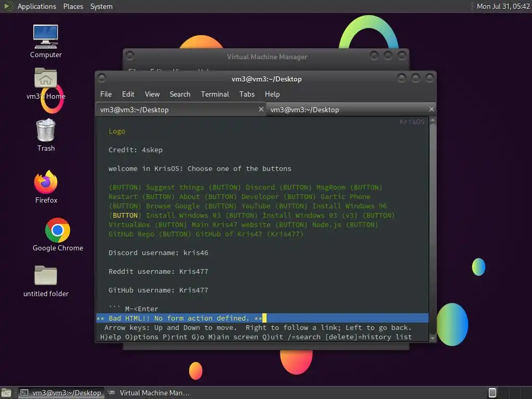Launch Google Chrome from the desktop
Image resolution: width=532 pixels, height=399 pixels.
tap(58, 235)
